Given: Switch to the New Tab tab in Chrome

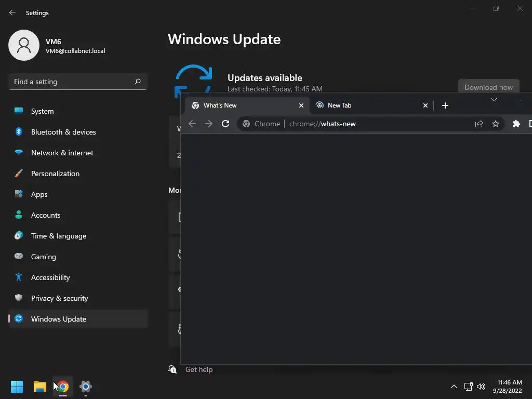Looking at the screenshot, I should (x=371, y=105).
